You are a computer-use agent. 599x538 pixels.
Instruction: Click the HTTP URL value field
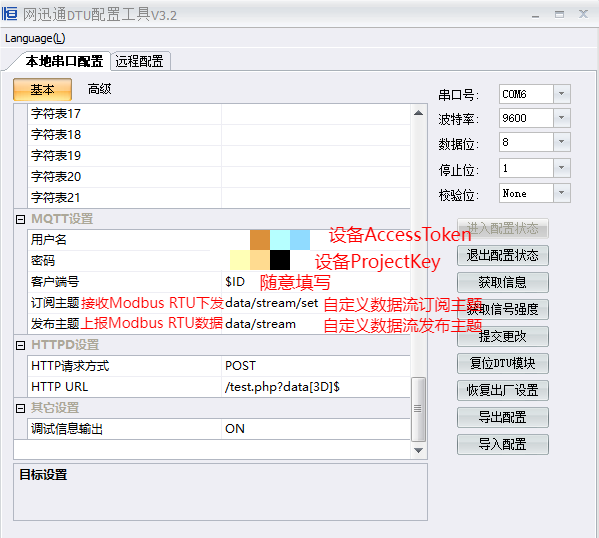pos(316,387)
